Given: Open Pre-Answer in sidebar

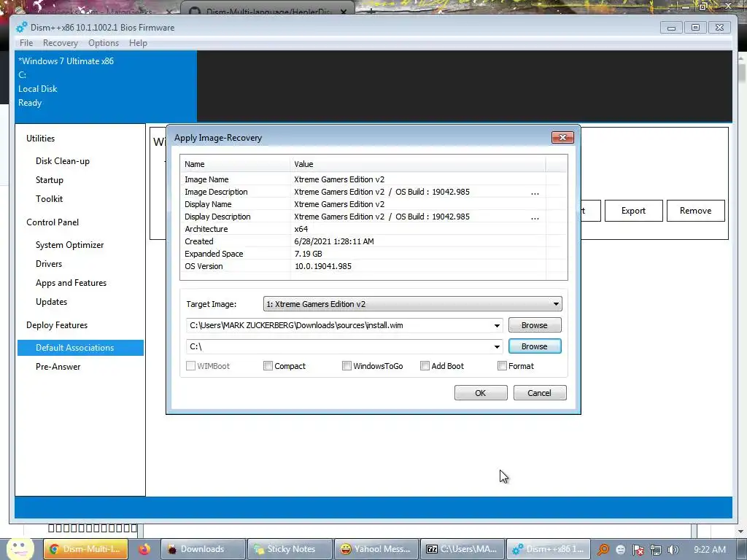Looking at the screenshot, I should click(x=58, y=367).
